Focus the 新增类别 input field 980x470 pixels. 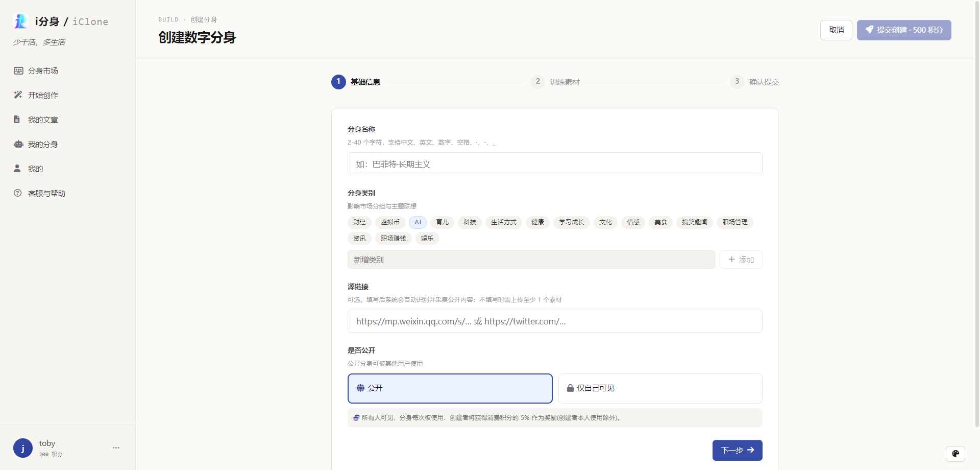[531, 260]
